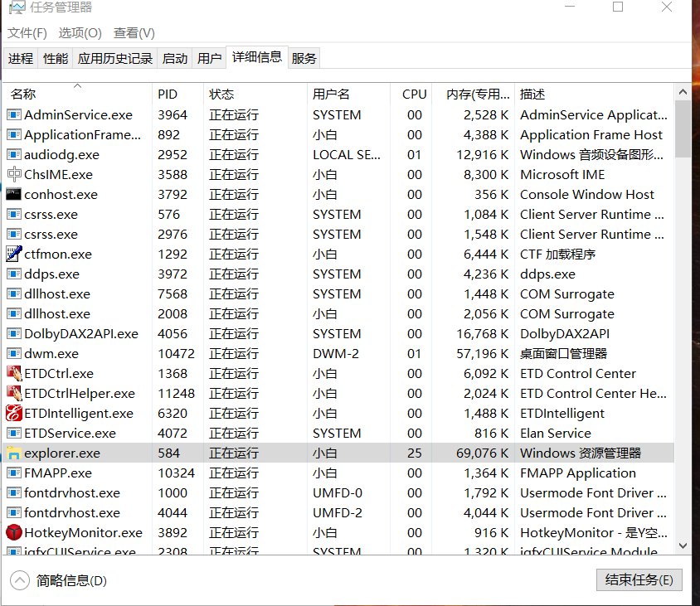The image size is (700, 606).
Task: Click the 结束任务(E) button
Action: tap(639, 579)
